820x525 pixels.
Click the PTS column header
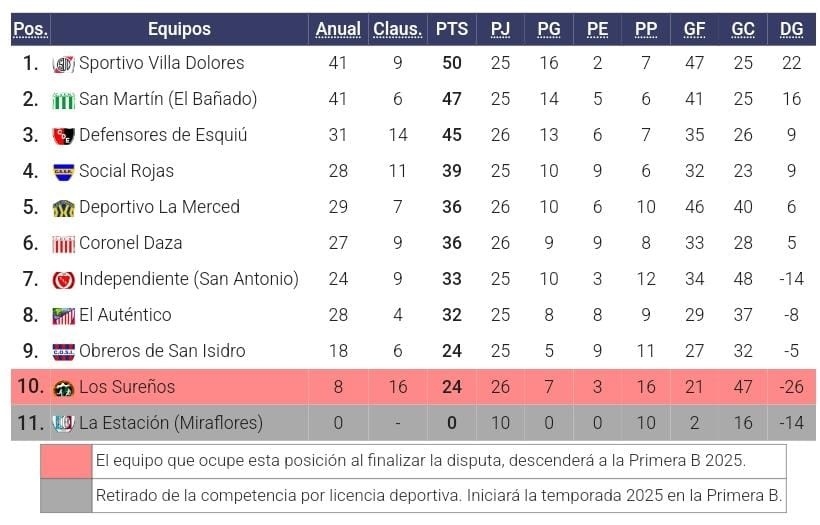[x=451, y=29]
